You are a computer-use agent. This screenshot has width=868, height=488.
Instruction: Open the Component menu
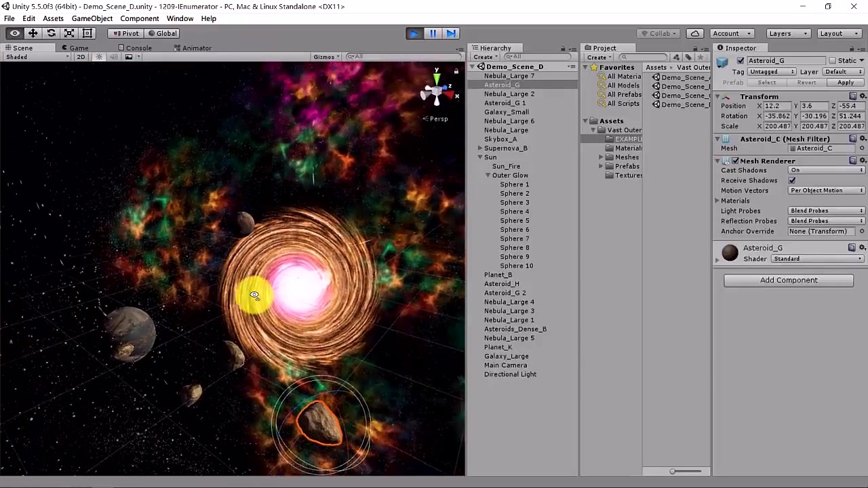coord(140,18)
